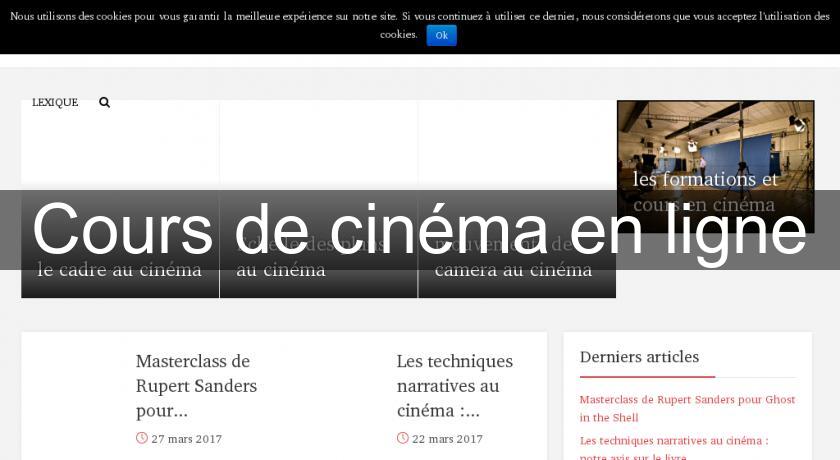Click clock icon beside 27 mars 2017
The height and width of the screenshot is (460, 840).
(141, 438)
